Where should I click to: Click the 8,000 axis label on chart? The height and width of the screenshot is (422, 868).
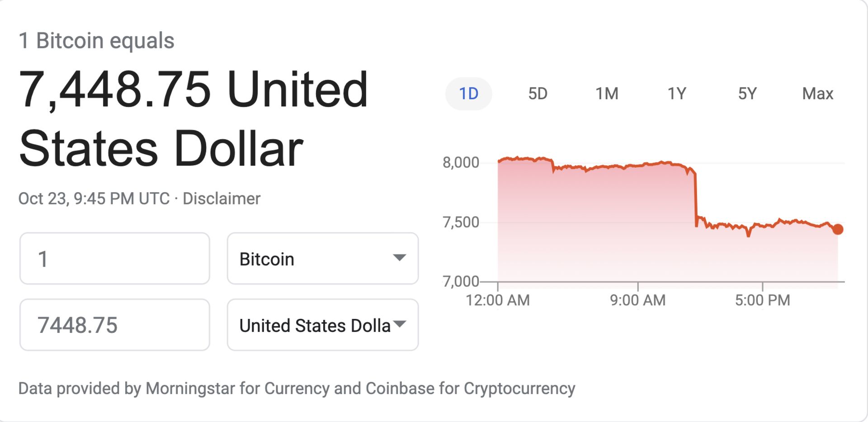(x=460, y=161)
